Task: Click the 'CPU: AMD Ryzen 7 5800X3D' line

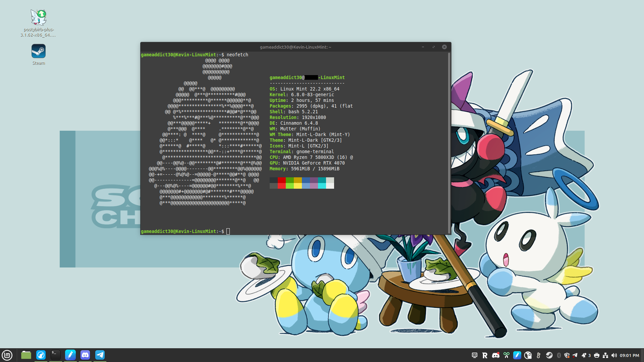Action: 311,157
